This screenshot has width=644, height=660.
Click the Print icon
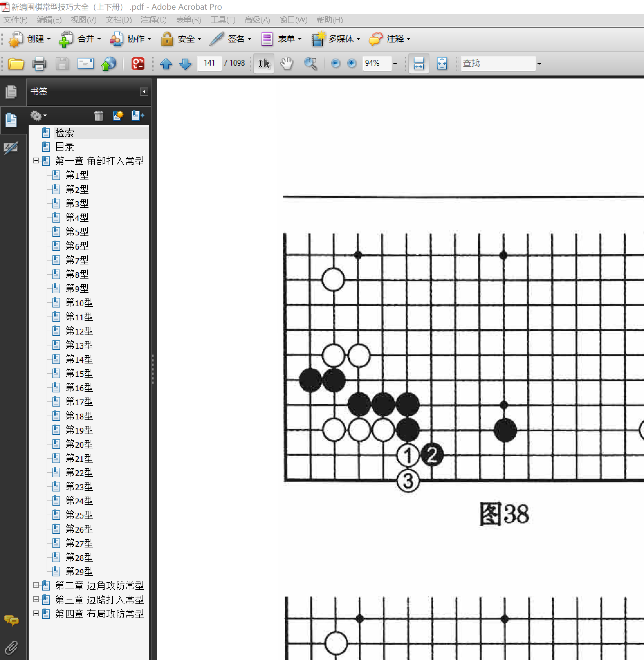39,63
